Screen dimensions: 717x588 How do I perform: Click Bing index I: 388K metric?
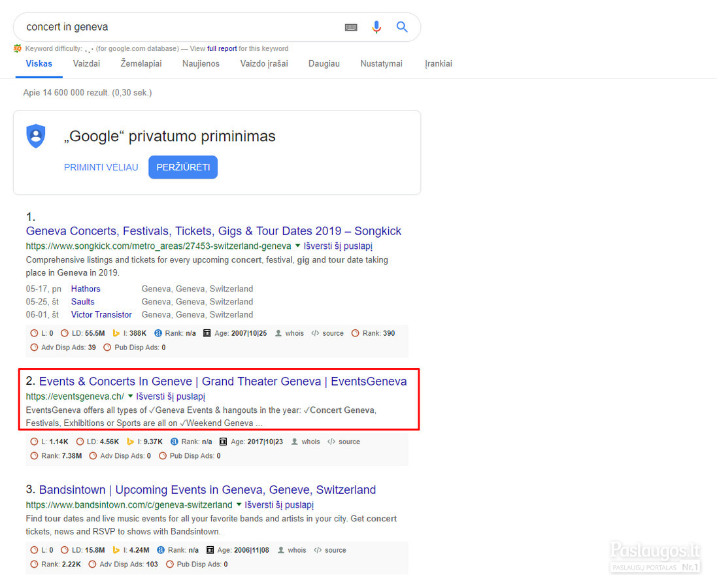pyautogui.click(x=129, y=333)
